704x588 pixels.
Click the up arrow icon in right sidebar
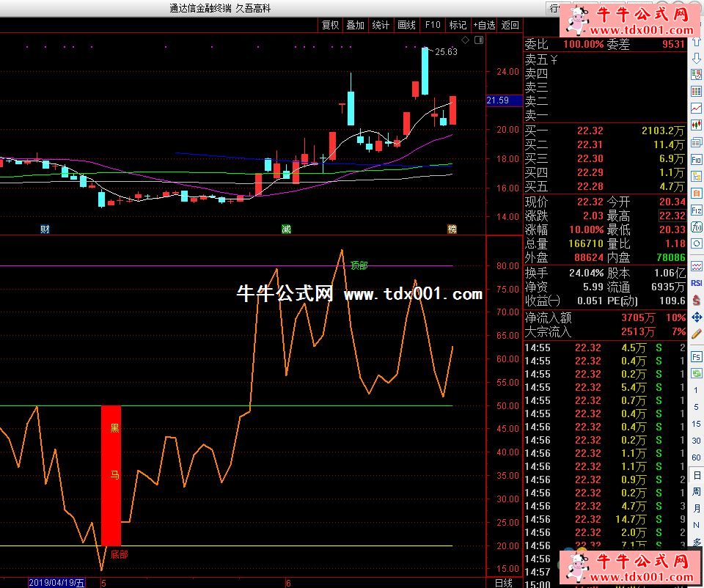click(x=697, y=42)
